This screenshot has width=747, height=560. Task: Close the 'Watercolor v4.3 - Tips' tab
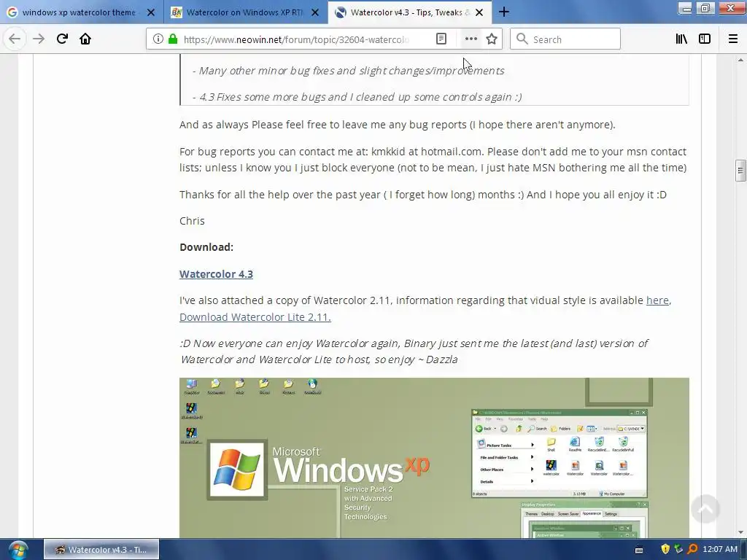(479, 12)
